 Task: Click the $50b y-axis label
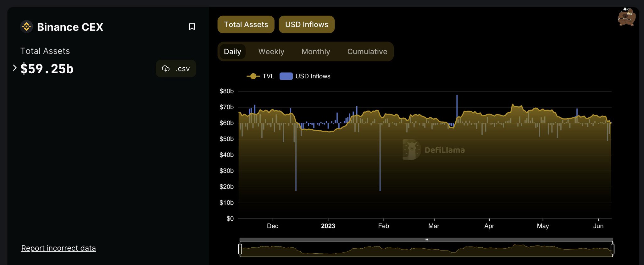[x=226, y=139]
